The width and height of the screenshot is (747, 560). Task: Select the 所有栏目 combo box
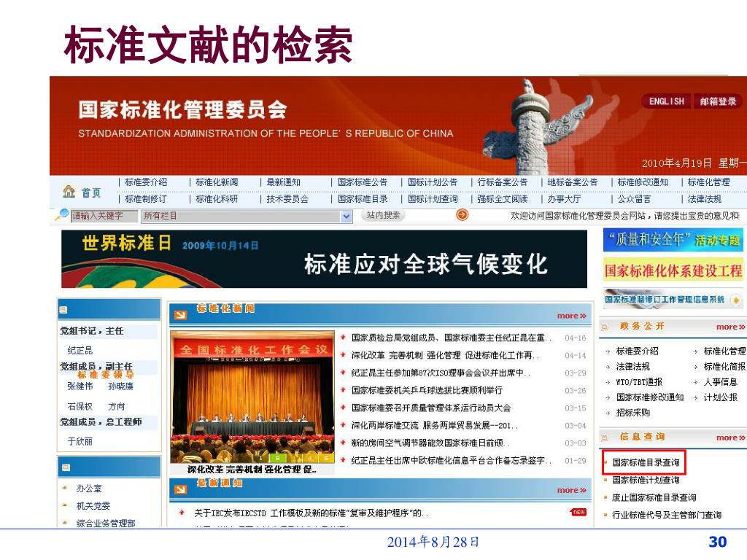point(247,216)
